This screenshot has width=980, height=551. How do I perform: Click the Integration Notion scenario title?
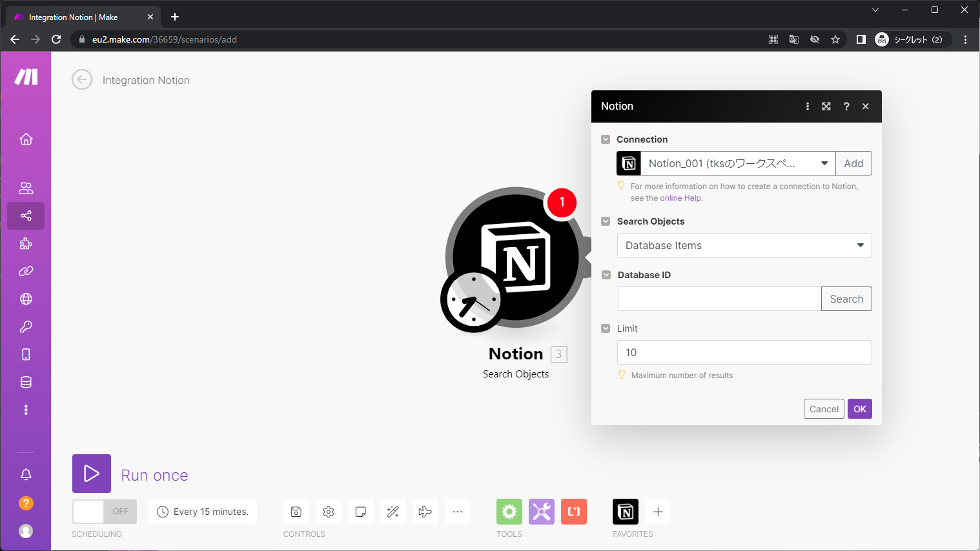pos(146,80)
